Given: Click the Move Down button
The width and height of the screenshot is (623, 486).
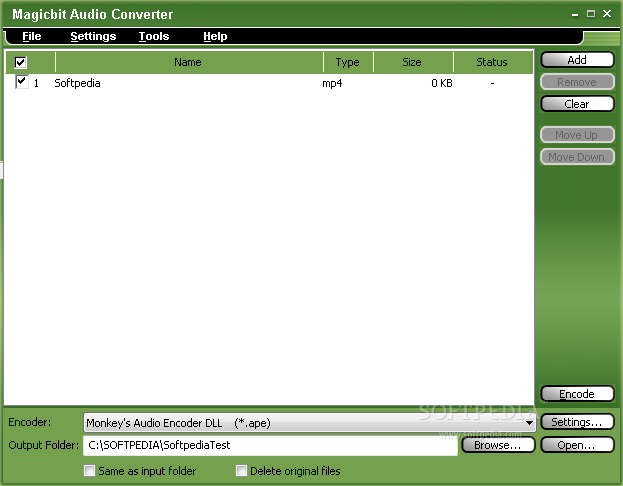Looking at the screenshot, I should point(577,157).
